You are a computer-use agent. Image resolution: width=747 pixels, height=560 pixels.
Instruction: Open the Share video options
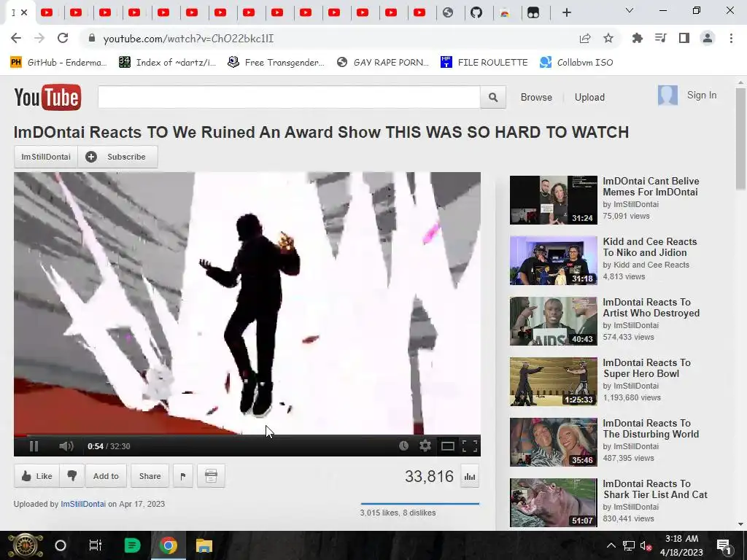[x=150, y=475]
